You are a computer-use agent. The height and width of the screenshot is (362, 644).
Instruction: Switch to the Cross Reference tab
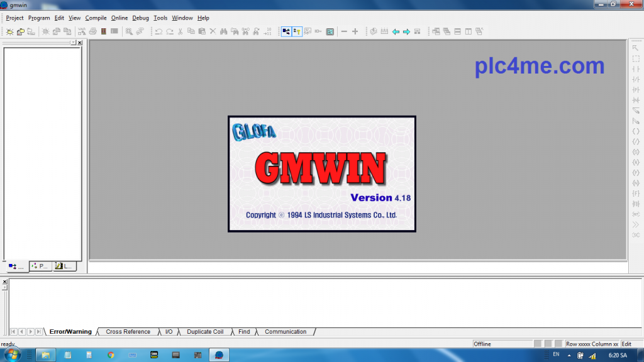(128, 332)
